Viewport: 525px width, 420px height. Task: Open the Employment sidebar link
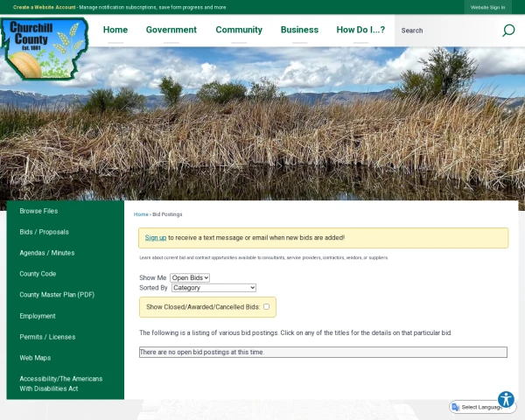click(x=38, y=316)
